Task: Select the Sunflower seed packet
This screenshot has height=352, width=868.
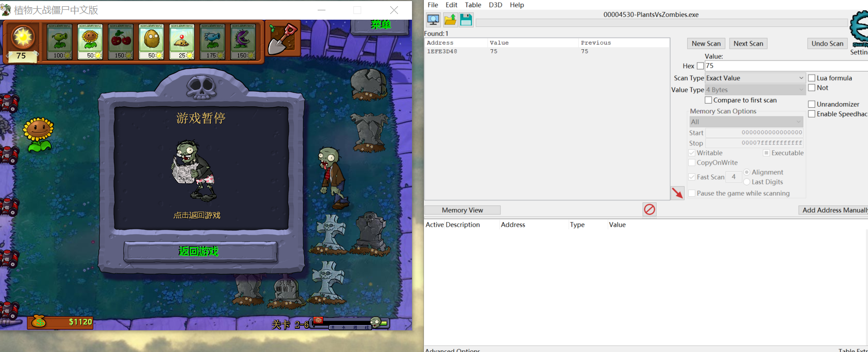Action: tap(90, 41)
